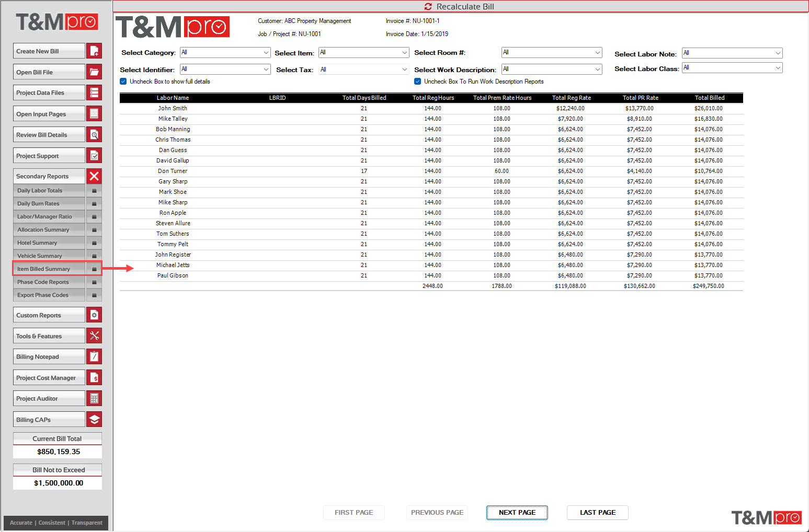809x532 pixels.
Task: Click square icon beside Phase Code Reports
Action: [x=94, y=282]
